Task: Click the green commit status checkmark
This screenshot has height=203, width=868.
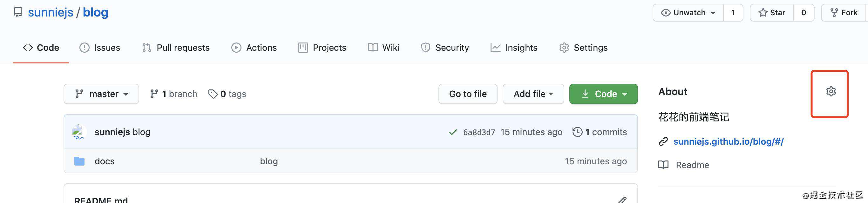Action: tap(453, 132)
